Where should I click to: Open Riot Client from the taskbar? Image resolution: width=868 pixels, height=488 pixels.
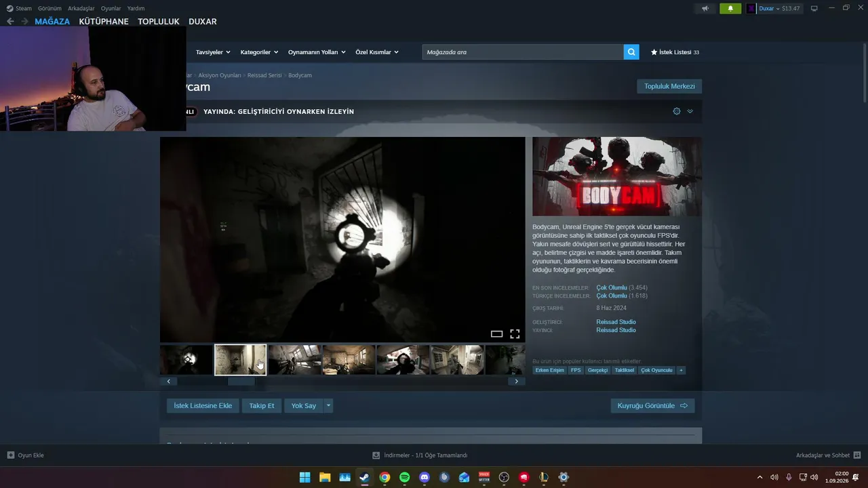pos(524,477)
